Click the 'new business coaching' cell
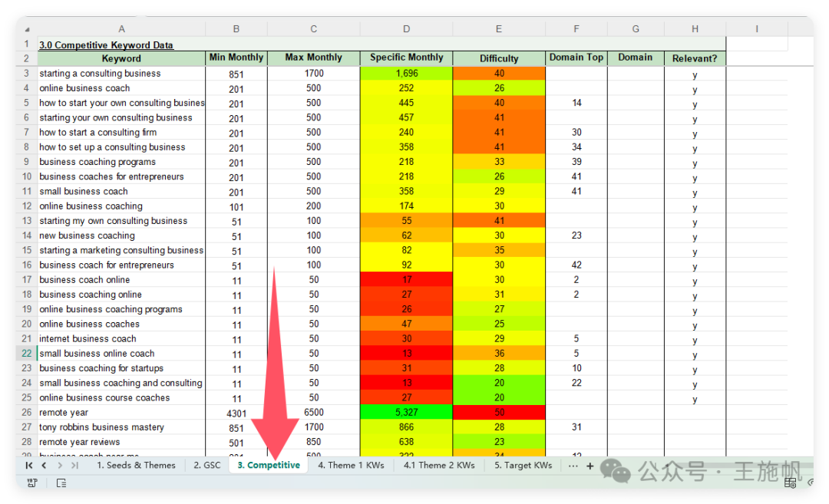829x504 pixels. click(x=121, y=236)
